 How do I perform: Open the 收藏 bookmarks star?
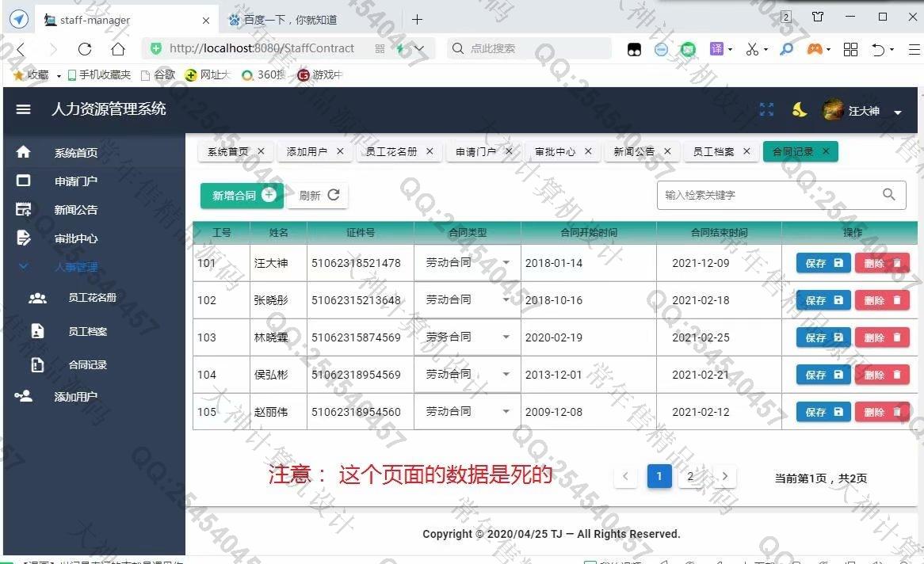(19, 74)
